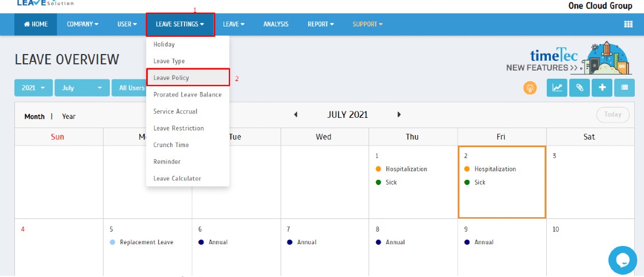644x277 pixels.
Task: Select Leave Calculator menu entry
Action: [x=187, y=179]
